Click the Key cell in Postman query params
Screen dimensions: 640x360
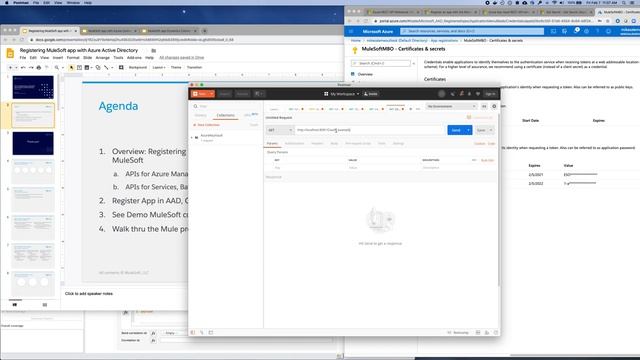click(x=310, y=168)
